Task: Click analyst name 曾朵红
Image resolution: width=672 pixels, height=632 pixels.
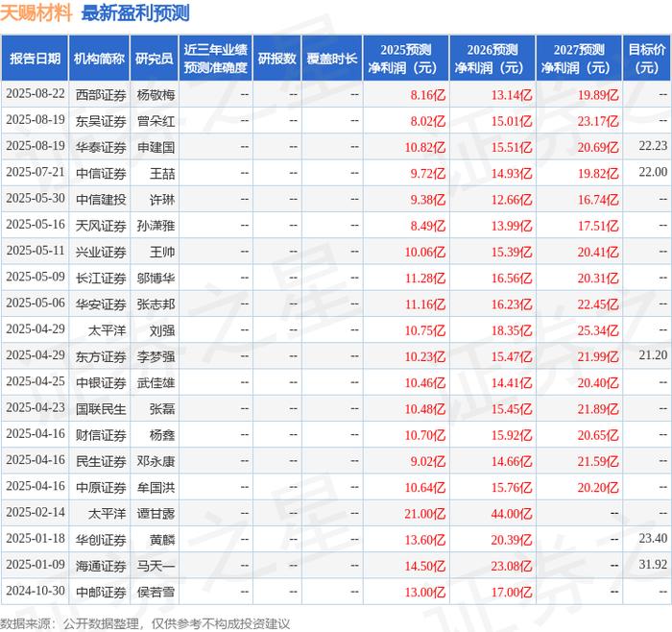Action: point(156,121)
